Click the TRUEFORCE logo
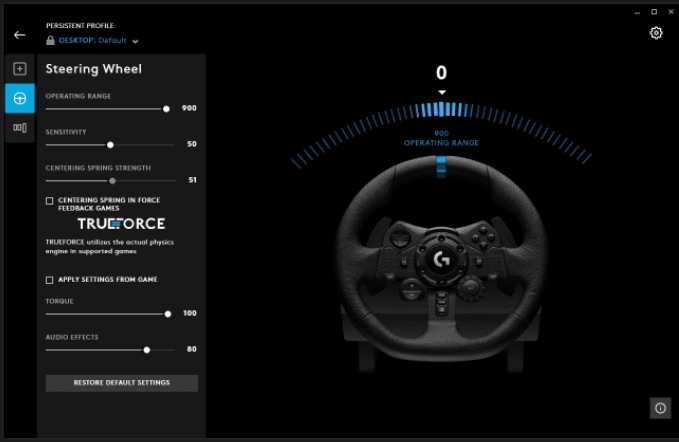The height and width of the screenshot is (442, 679). (x=121, y=224)
